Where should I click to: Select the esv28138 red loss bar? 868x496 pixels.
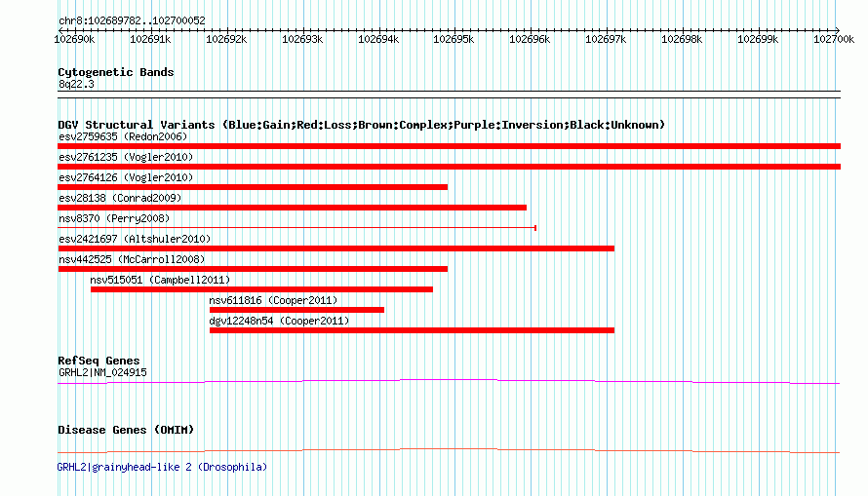tap(292, 208)
